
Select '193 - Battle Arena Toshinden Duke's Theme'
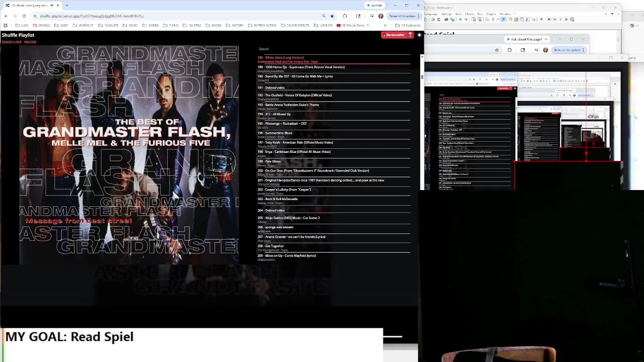pos(334,107)
